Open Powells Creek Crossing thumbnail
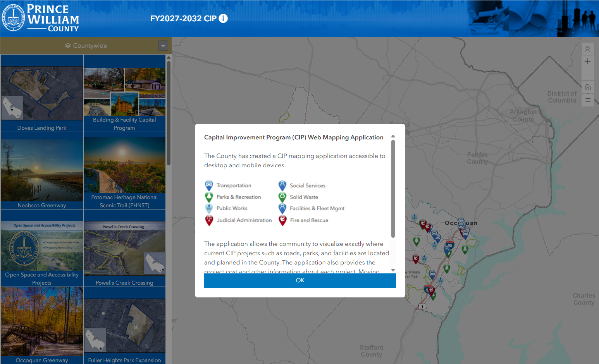 pos(124,248)
